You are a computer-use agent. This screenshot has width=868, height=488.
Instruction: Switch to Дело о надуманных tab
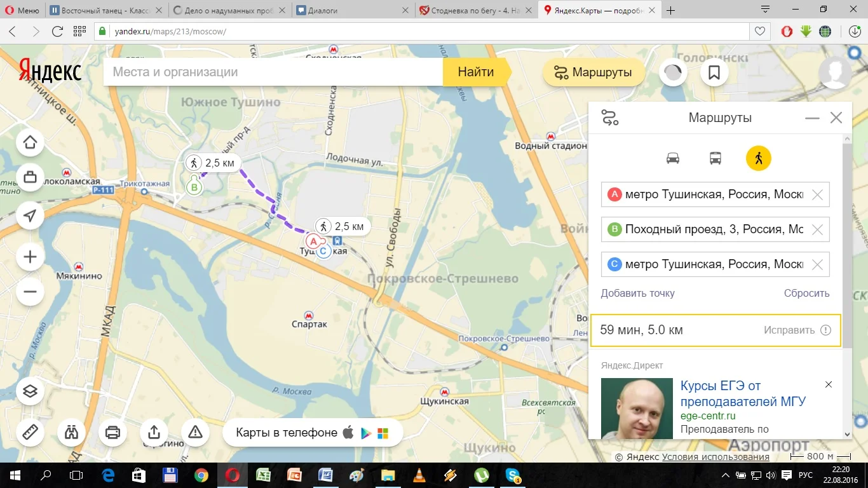point(230,10)
